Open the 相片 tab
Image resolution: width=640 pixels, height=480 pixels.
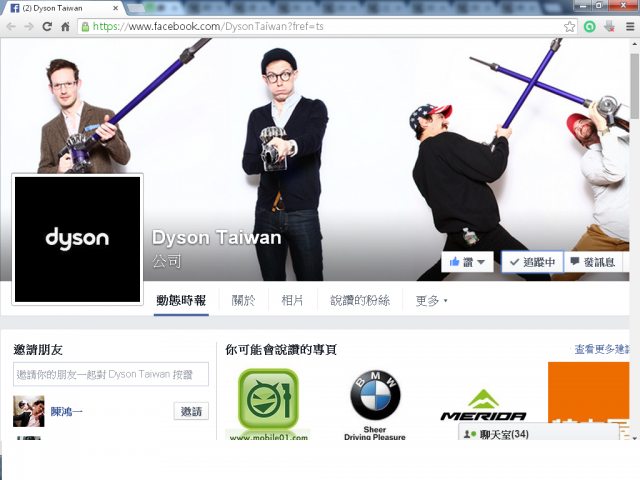click(292, 301)
